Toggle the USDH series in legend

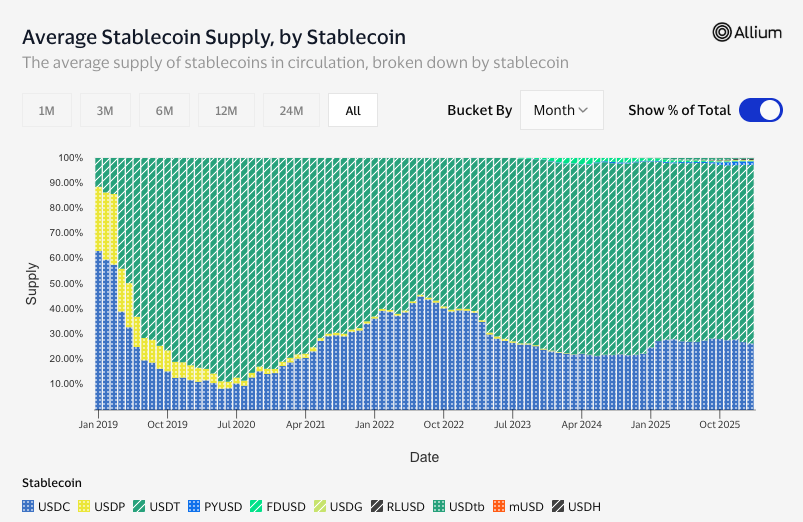coord(573,506)
